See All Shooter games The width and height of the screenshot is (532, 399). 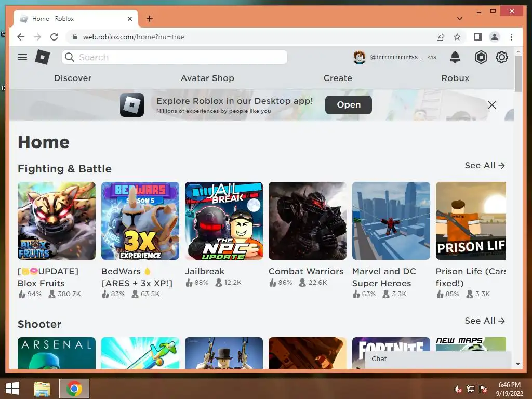pyautogui.click(x=485, y=321)
